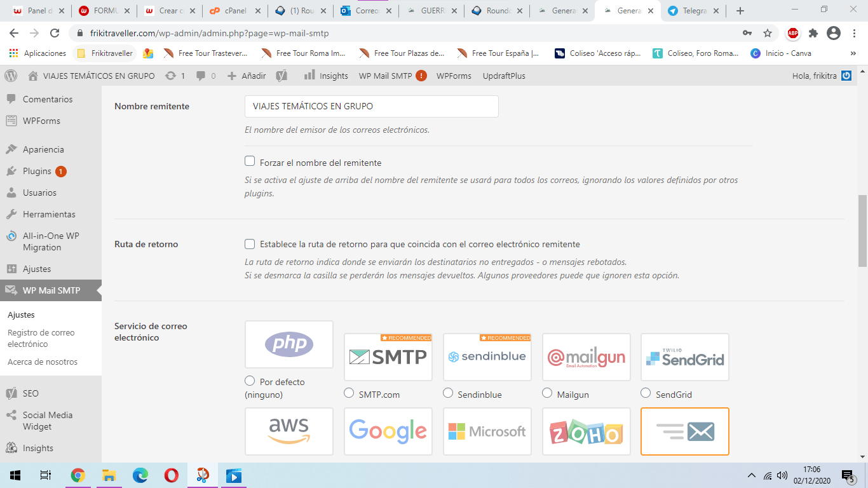Open the comments bubble in admin bar
Viewport: 868px width, 488px height.
pos(206,76)
